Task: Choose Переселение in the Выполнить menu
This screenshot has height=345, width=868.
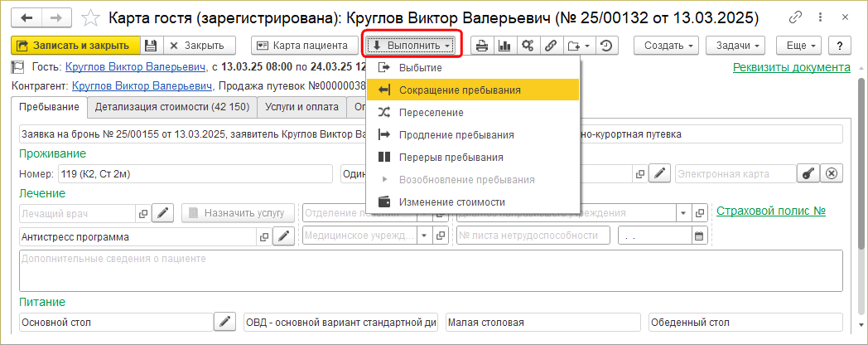Action: point(431,112)
